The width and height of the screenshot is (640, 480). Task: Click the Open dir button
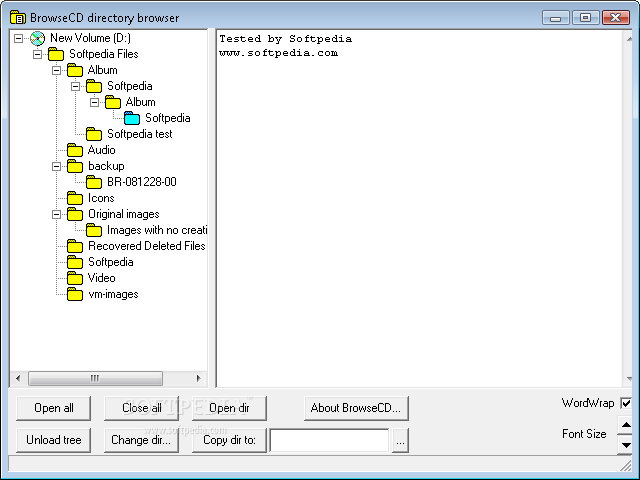(x=229, y=408)
